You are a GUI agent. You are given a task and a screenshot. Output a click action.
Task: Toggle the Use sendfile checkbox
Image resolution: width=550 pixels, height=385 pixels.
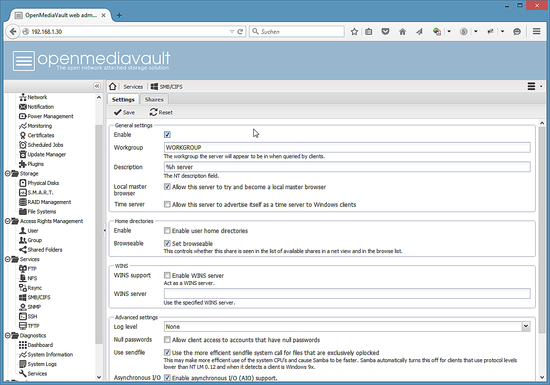click(167, 353)
